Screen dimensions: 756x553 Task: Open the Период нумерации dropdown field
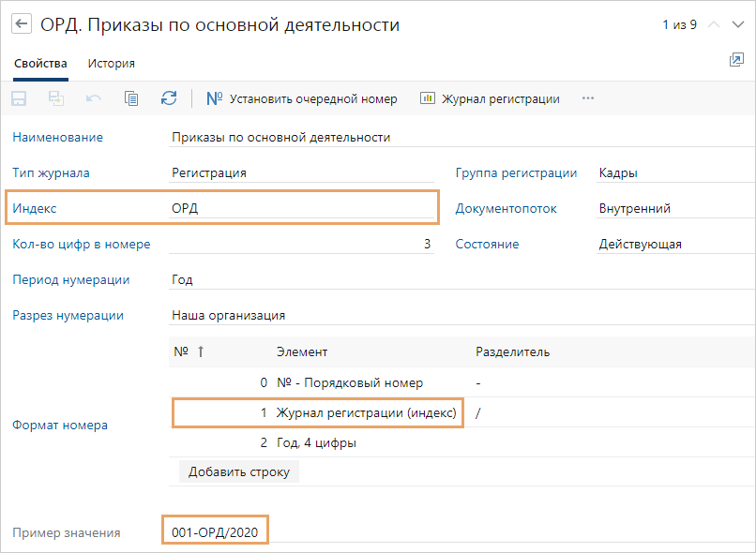pyautogui.click(x=460, y=279)
